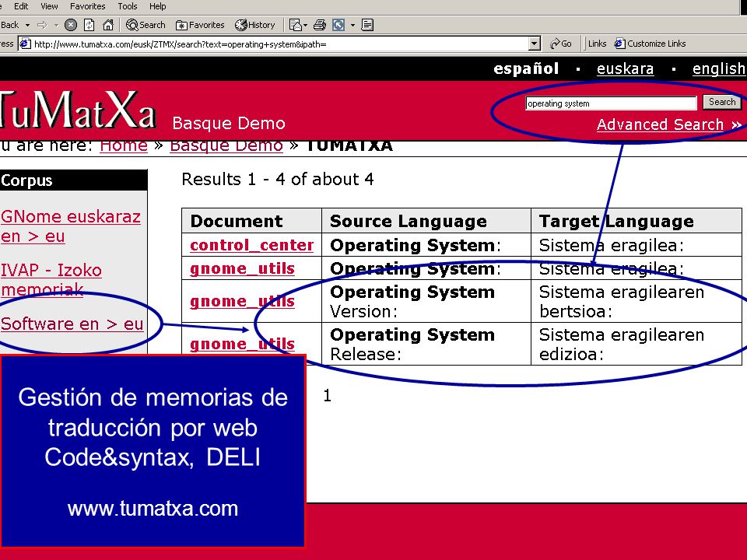Open IVAP - Izoko memoriak corpus
Image resolution: width=747 pixels, height=560 pixels.
click(x=51, y=279)
